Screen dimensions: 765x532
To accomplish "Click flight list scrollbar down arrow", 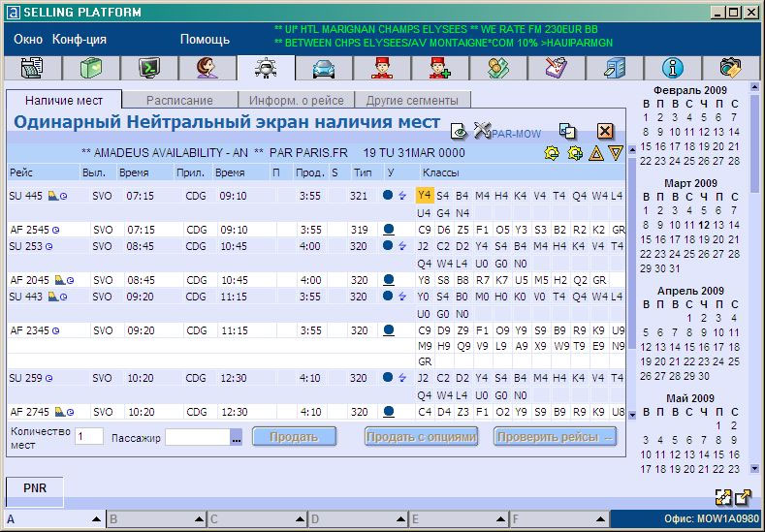I will 632,415.
